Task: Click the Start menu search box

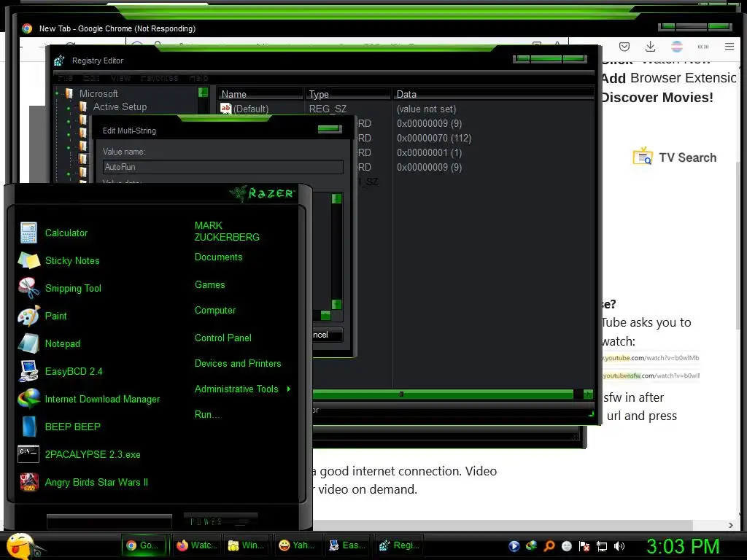Action: coord(109,521)
